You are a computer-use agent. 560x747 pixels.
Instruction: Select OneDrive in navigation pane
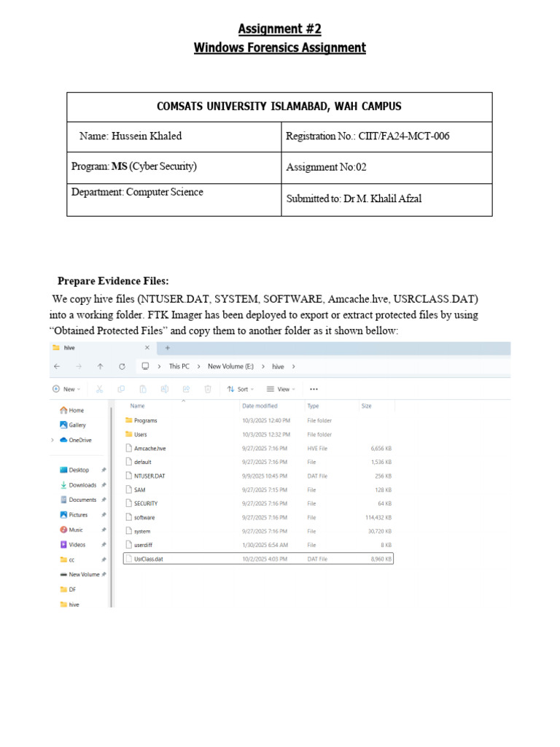pos(76,440)
